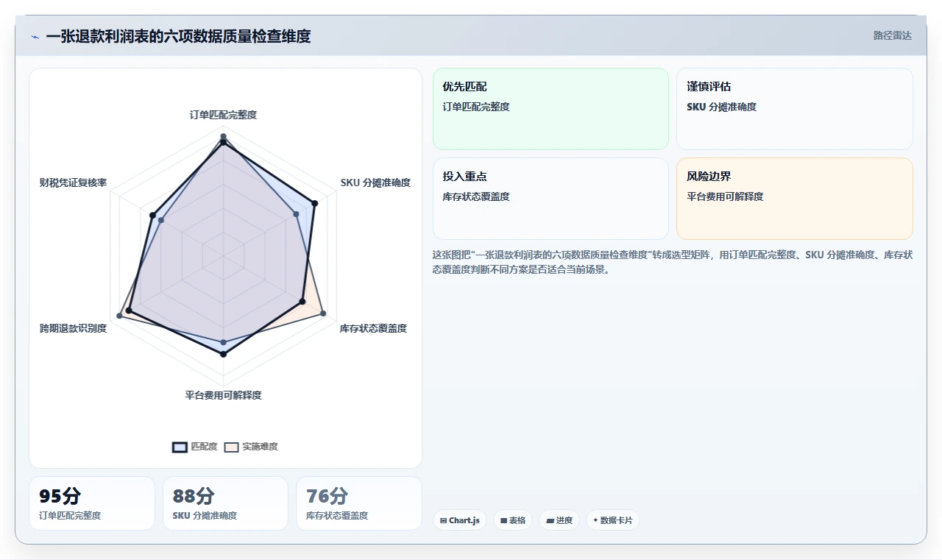This screenshot has width=942, height=560.
Task: Open the 优先匹配 card
Action: click(x=550, y=109)
